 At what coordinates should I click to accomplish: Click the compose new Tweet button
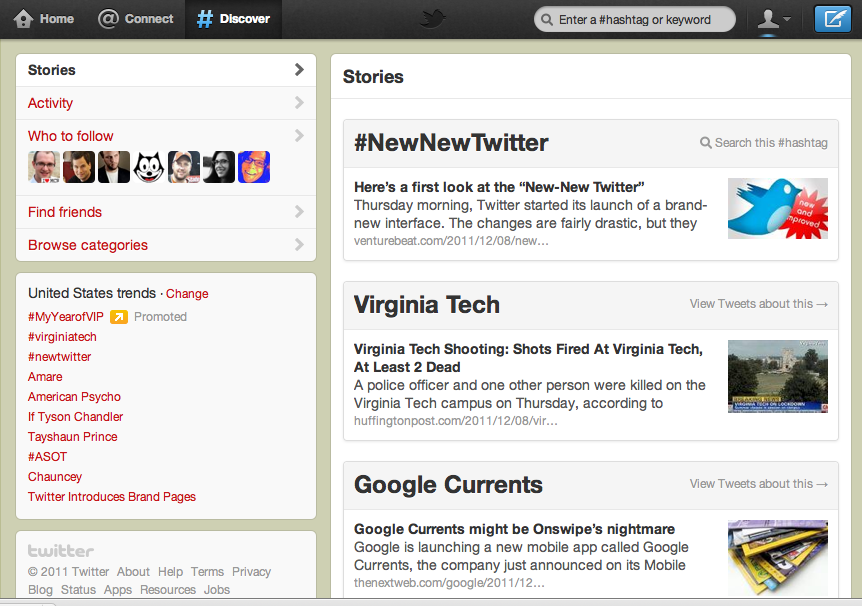832,19
